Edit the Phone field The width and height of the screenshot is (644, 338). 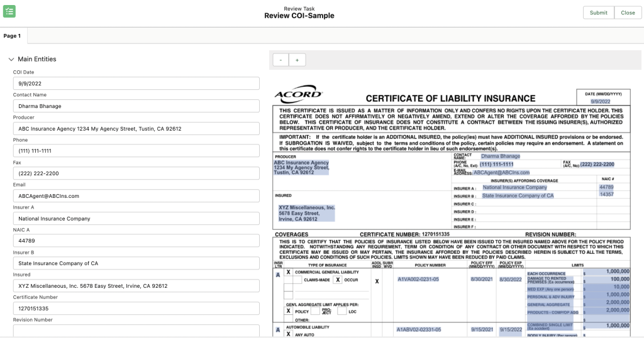pos(136,151)
